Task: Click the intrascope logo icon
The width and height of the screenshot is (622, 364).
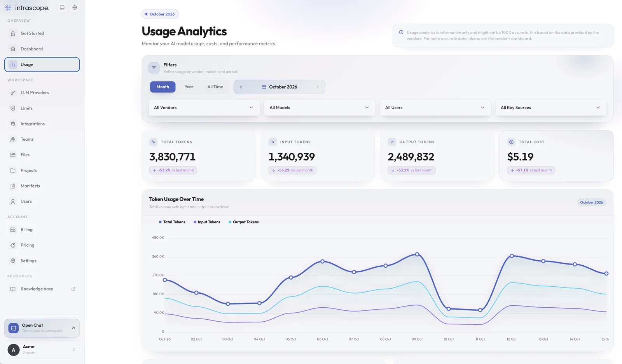Action: point(8,8)
